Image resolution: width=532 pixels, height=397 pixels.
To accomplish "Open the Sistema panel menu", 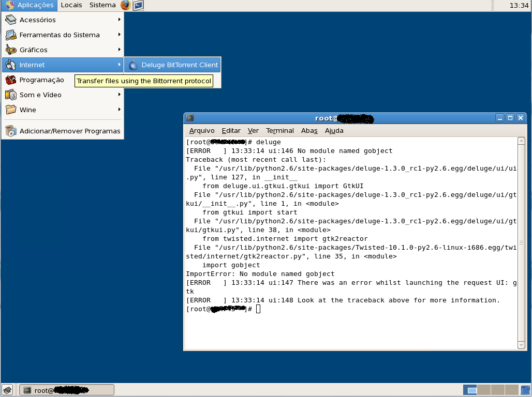I will pos(102,5).
